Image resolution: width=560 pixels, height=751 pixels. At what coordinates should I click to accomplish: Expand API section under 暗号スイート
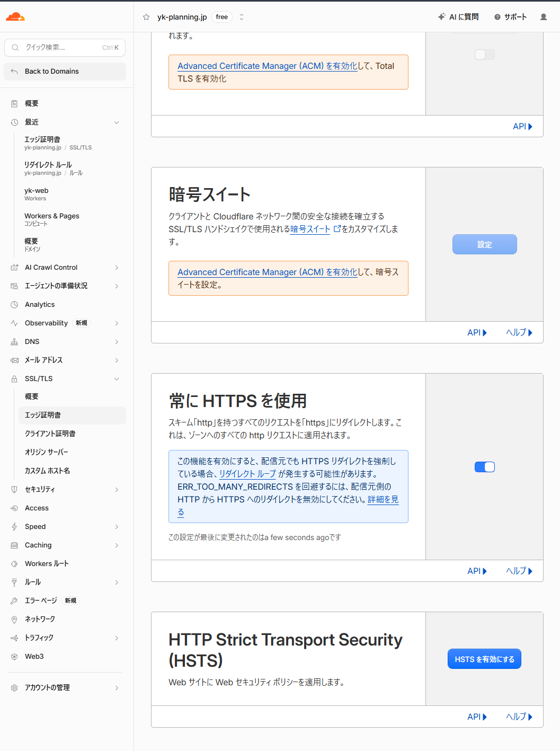click(x=477, y=332)
